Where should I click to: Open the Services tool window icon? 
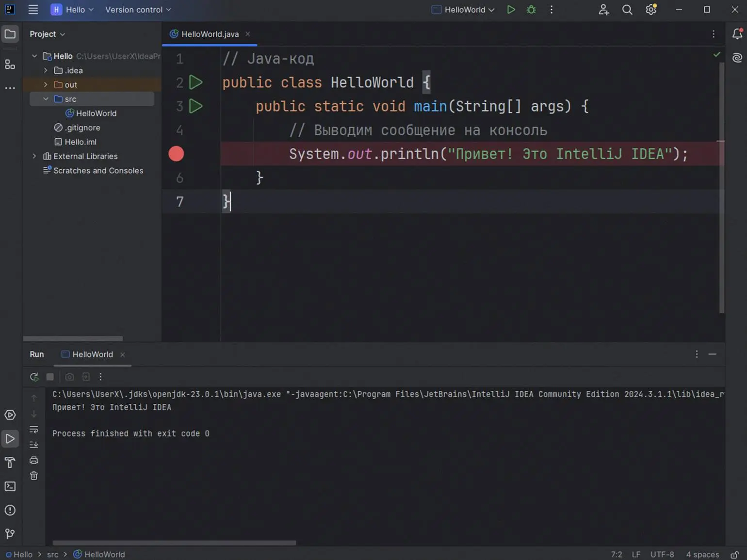[10, 415]
